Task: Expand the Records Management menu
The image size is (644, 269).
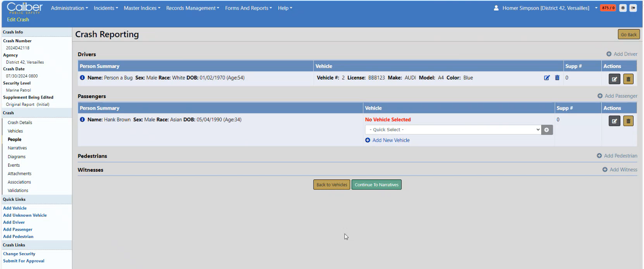Action: pyautogui.click(x=192, y=8)
